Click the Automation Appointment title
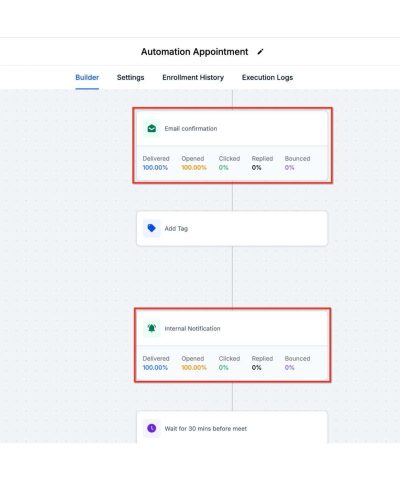The width and height of the screenshot is (400, 480). (194, 52)
